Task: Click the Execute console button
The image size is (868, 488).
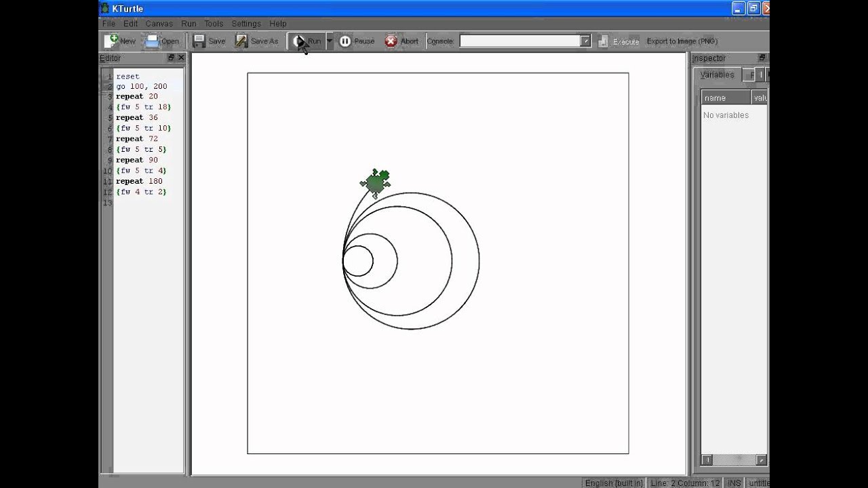Action: [618, 41]
